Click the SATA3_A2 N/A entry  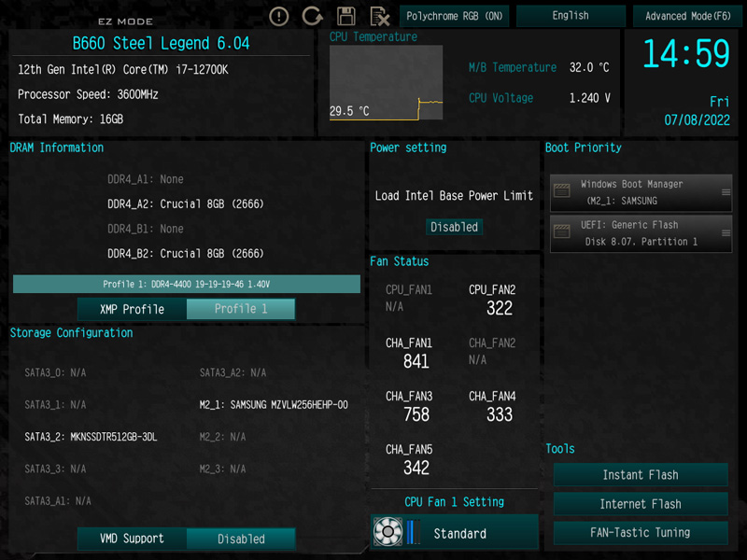pyautogui.click(x=233, y=372)
